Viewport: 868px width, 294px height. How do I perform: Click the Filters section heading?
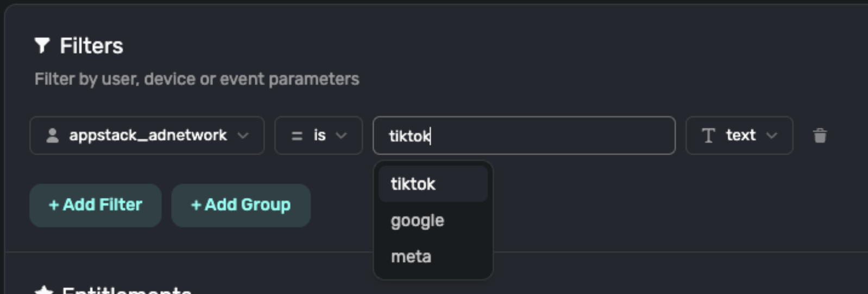pos(91,46)
